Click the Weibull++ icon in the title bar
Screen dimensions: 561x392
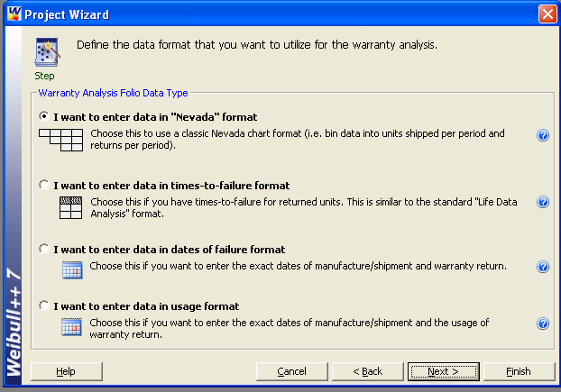click(14, 14)
